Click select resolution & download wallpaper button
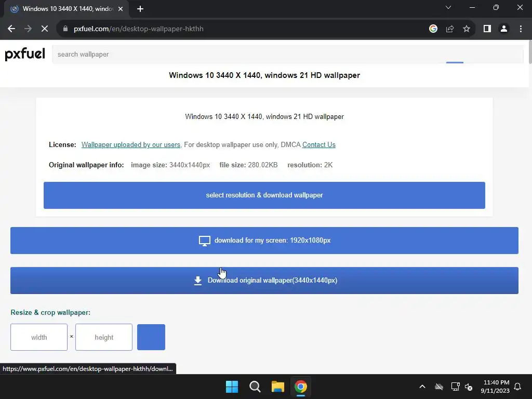The width and height of the screenshot is (532, 399). click(264, 195)
